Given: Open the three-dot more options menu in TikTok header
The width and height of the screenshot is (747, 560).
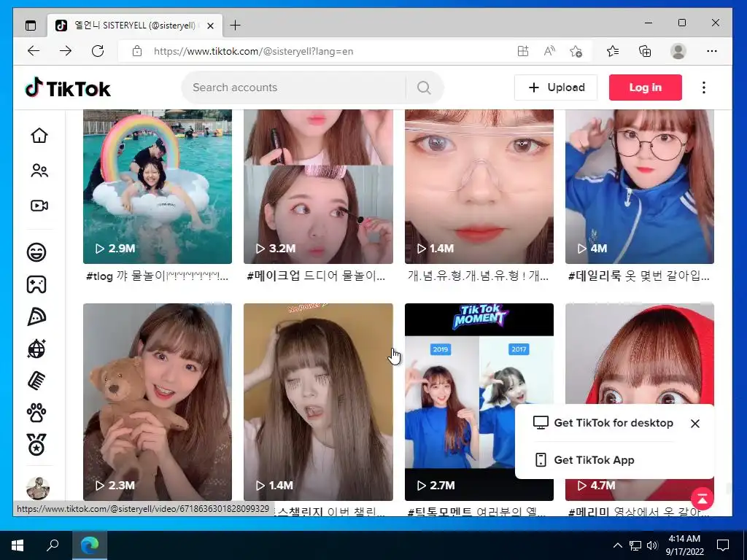Looking at the screenshot, I should [x=704, y=87].
